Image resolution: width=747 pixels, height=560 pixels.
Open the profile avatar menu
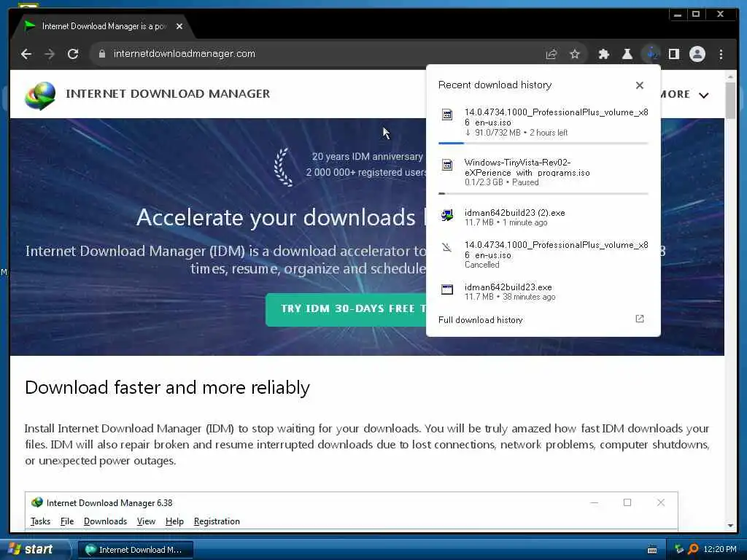click(x=697, y=54)
